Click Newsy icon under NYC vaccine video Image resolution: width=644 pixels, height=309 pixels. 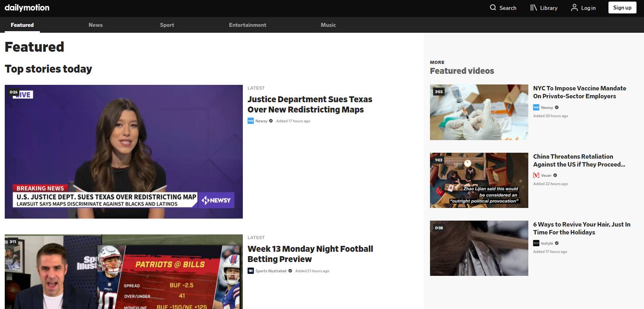pos(536,107)
